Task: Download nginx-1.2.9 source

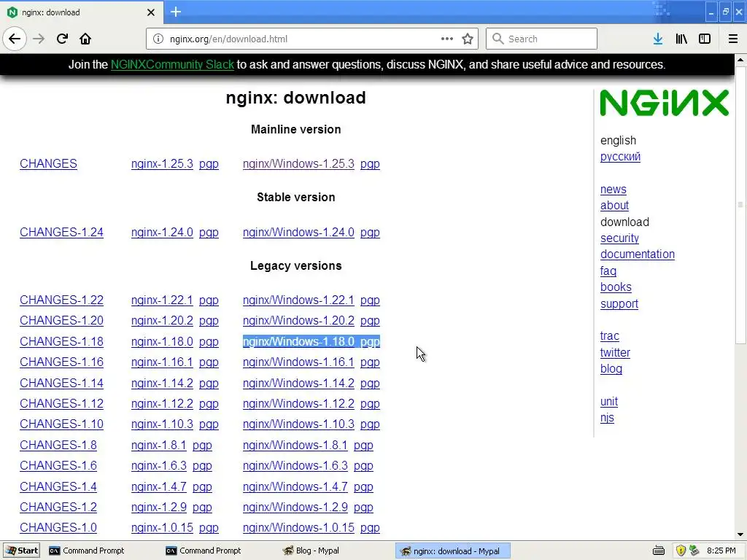Action: 158,507
